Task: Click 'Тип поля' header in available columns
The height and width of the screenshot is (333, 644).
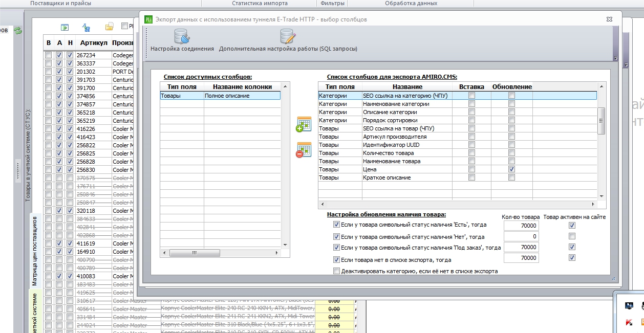Action: tap(182, 87)
